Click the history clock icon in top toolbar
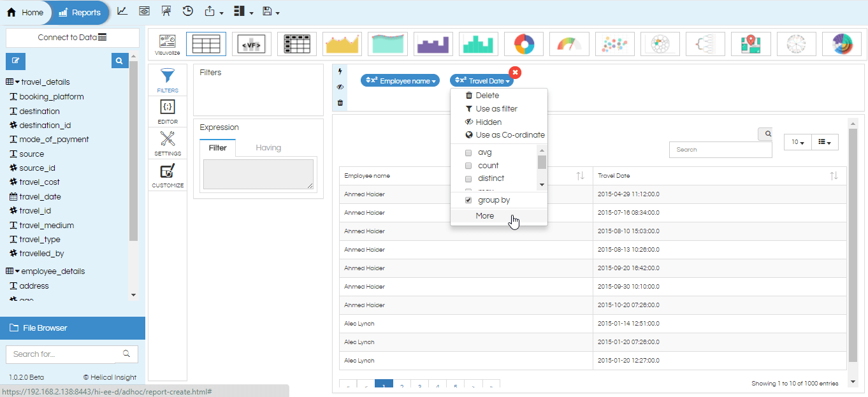The width and height of the screenshot is (868, 397). pyautogui.click(x=188, y=11)
